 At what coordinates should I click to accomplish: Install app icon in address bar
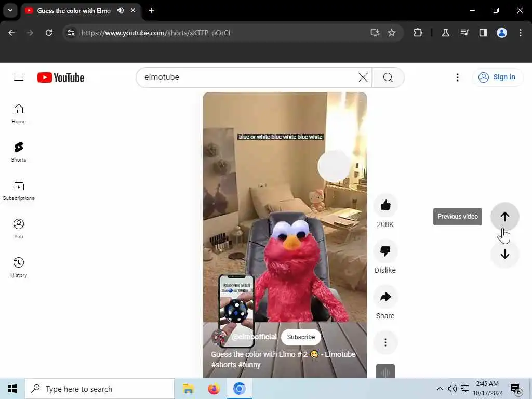coord(375,33)
